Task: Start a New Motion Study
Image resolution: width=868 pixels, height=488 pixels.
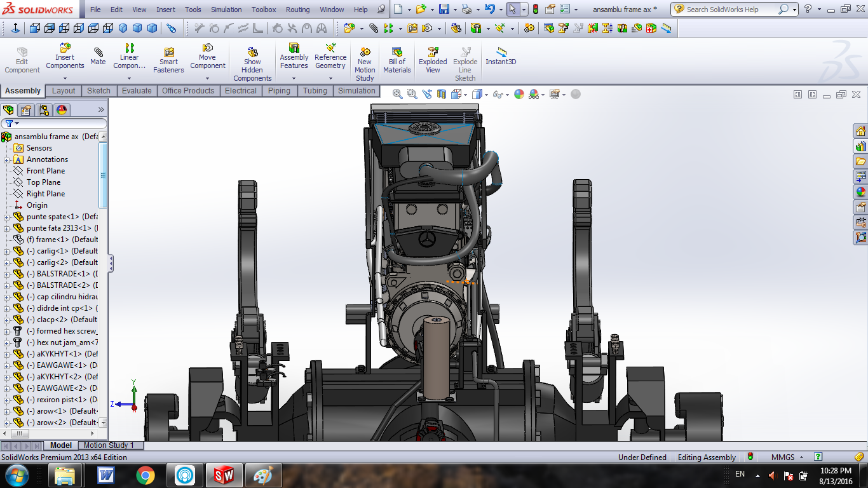Action: point(365,64)
